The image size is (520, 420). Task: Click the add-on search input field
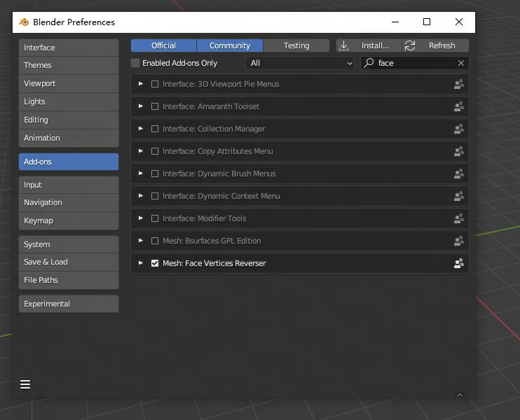pyautogui.click(x=413, y=63)
